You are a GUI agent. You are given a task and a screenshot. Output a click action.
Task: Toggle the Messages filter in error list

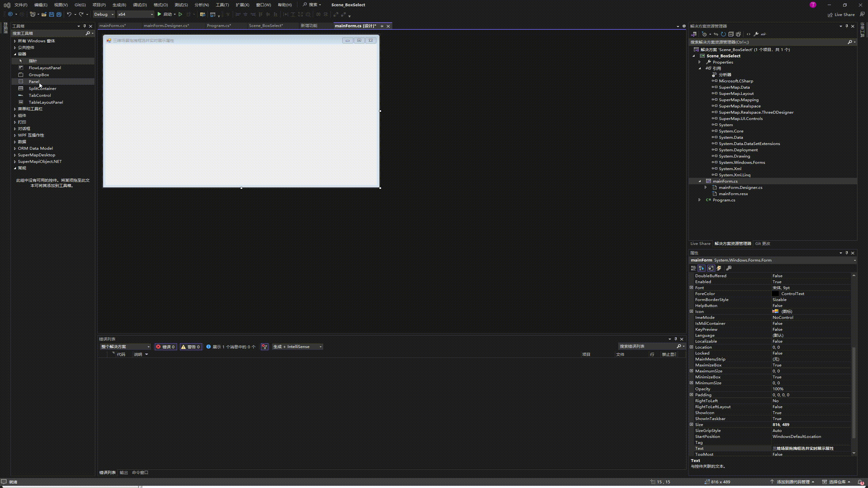(231, 347)
